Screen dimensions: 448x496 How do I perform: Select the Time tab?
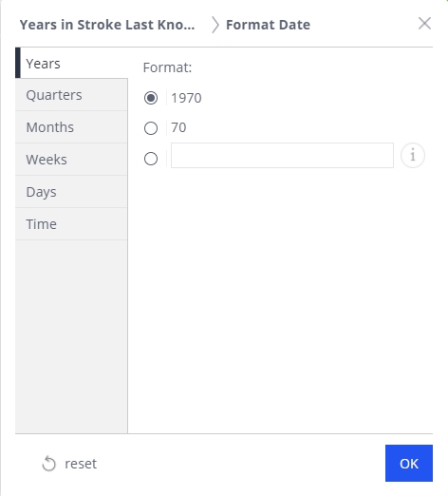71,224
